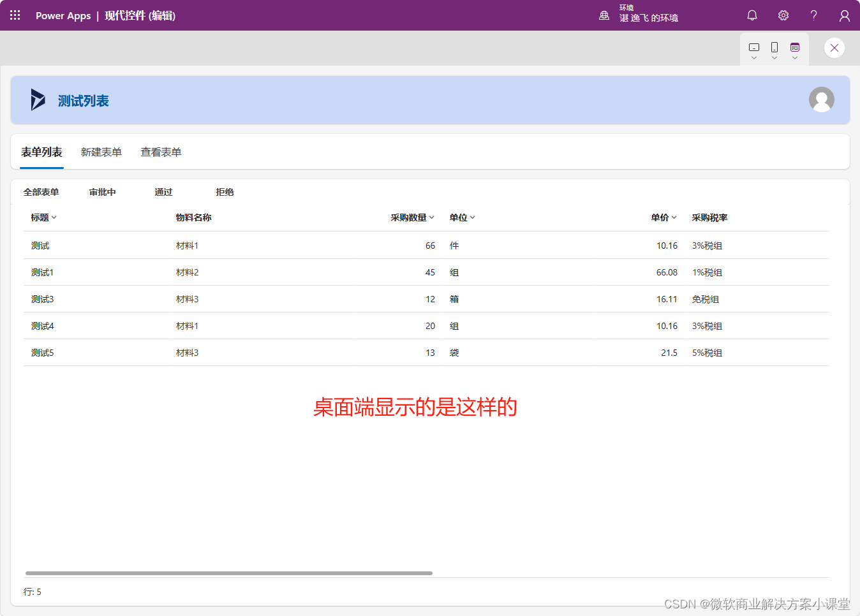Select the 通过 filter option

point(163,191)
